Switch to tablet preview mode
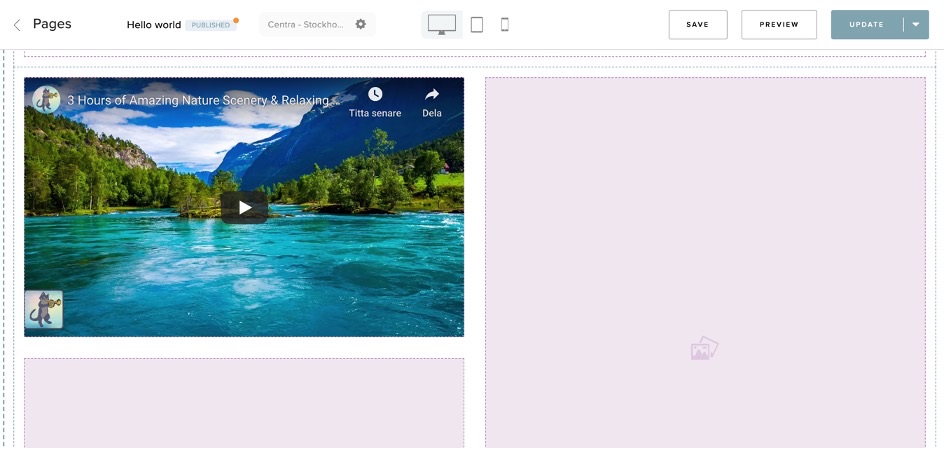Viewport: 945px width, 449px height. click(x=477, y=25)
